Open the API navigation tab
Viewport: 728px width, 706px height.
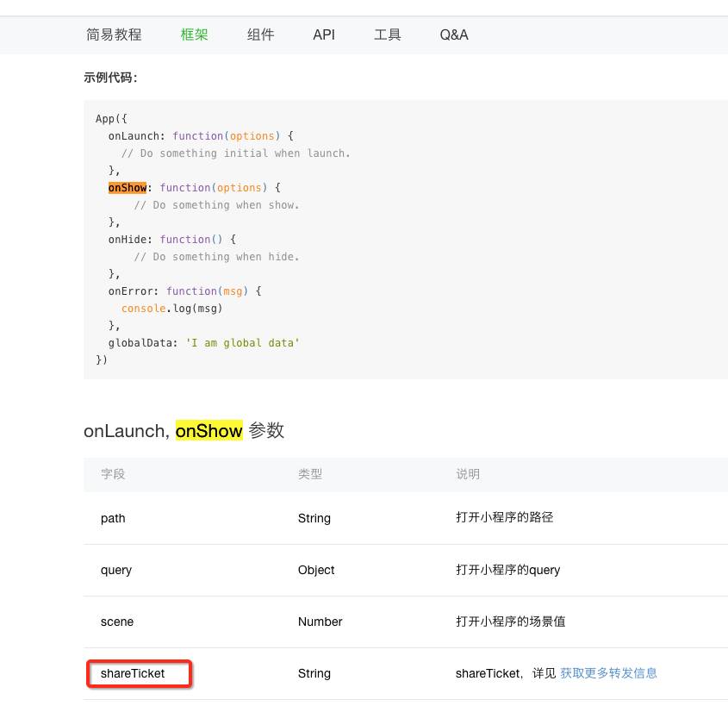[x=324, y=35]
